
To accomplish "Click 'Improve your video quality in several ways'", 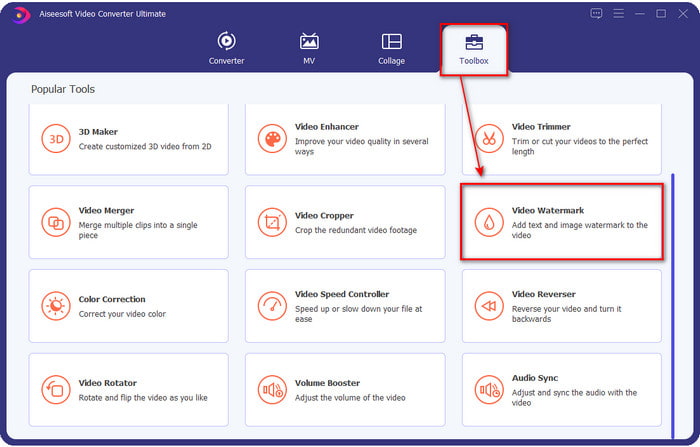I will [361, 146].
